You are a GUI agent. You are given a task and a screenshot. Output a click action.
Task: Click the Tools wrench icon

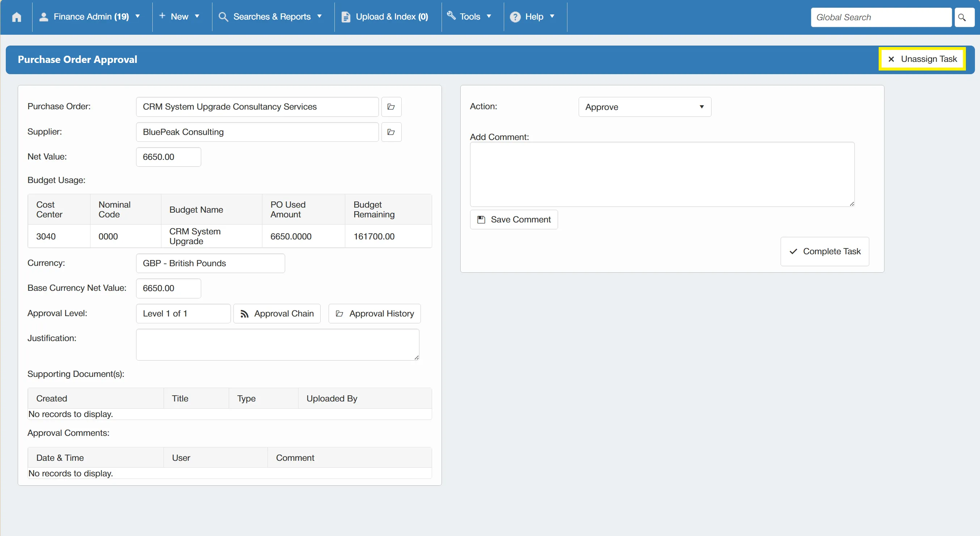[451, 16]
